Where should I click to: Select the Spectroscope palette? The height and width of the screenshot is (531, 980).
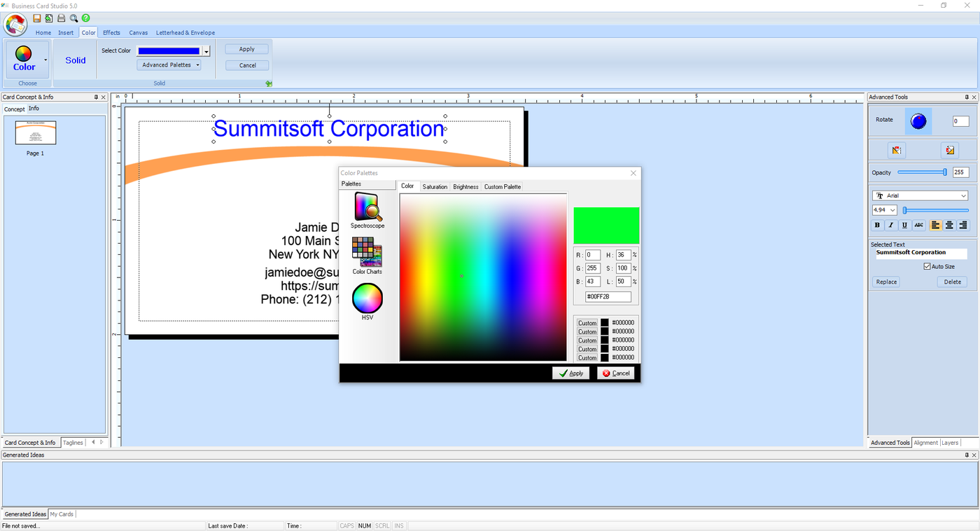pos(367,211)
